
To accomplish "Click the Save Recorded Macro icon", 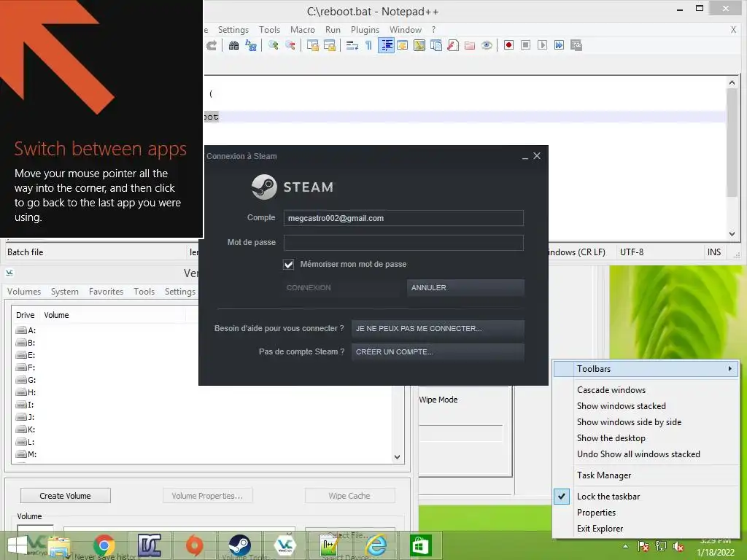I will tap(576, 45).
